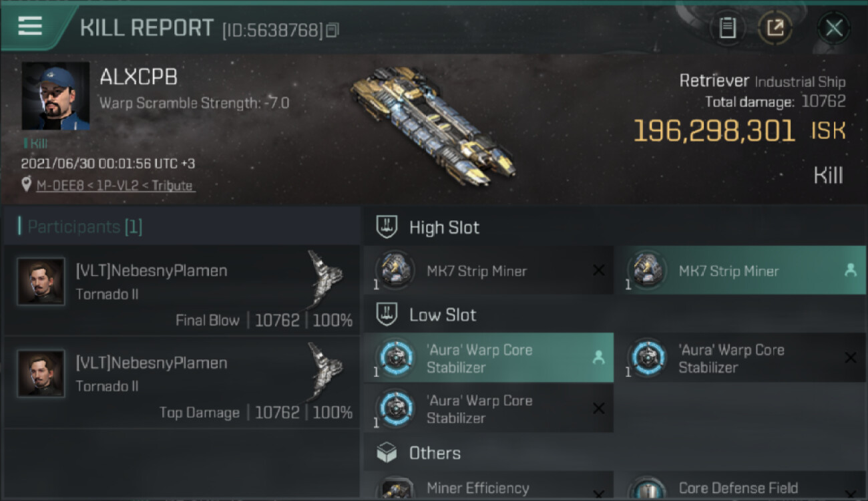Screen dimensions: 868x501
Task: Open the Final Blow NebesnyPlamen entry
Action: (x=182, y=290)
